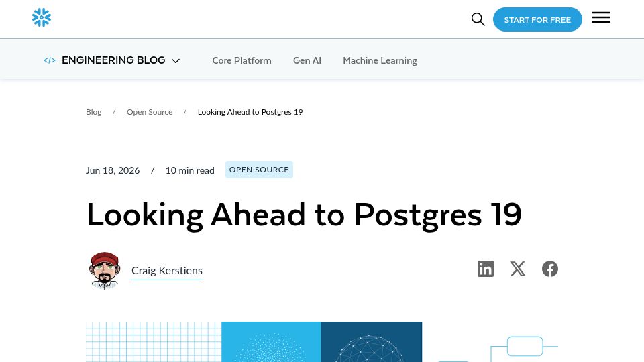Open search with the magnifier icon
644x362 pixels.
(x=478, y=19)
